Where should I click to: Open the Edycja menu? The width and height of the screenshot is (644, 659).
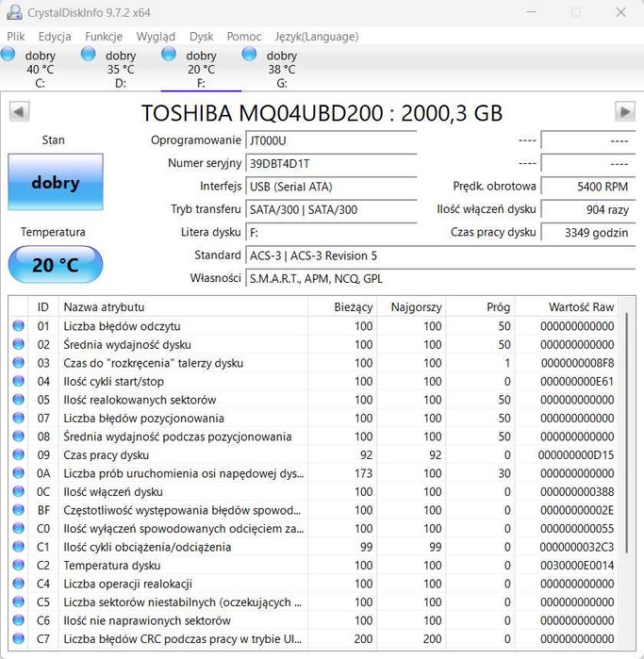tap(55, 37)
